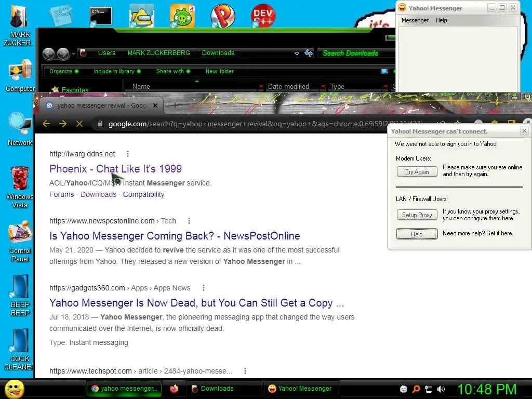532x399 pixels.
Task: Click the orange magnifier tray icon
Action: pyautogui.click(x=416, y=389)
